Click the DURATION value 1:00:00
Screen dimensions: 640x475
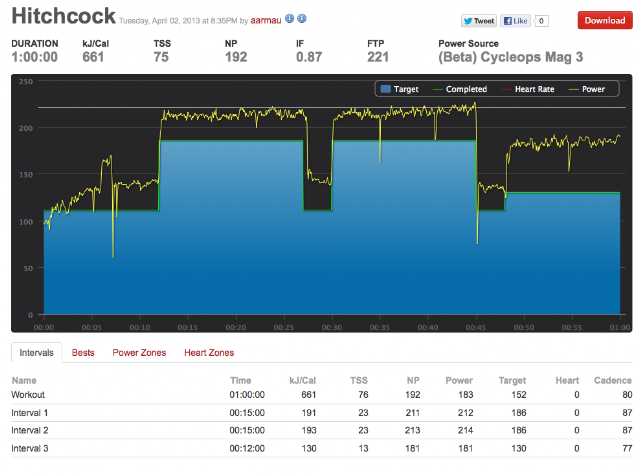pos(34,57)
